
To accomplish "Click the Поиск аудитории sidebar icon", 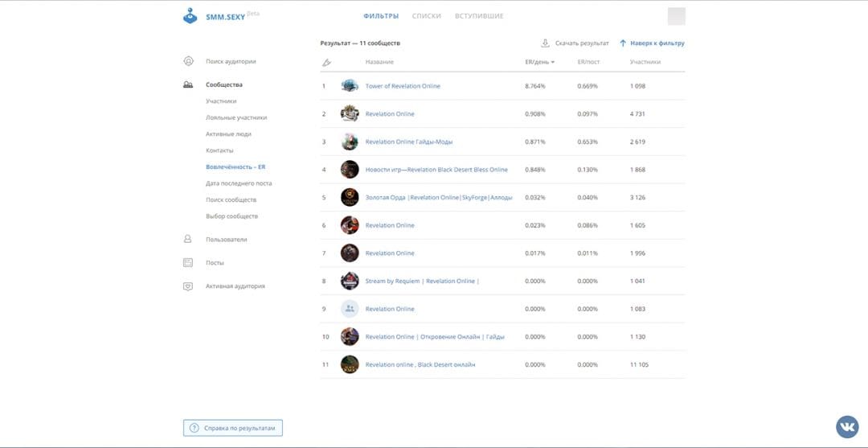I will click(x=188, y=61).
